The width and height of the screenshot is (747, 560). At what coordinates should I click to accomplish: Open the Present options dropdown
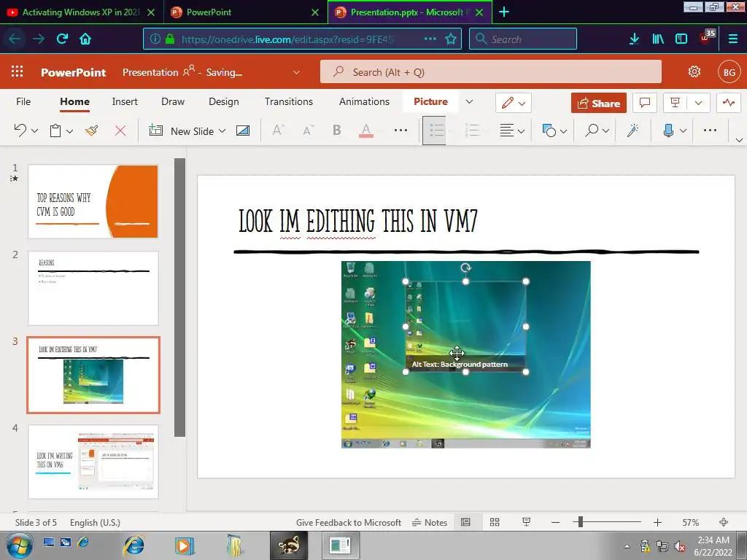pyautogui.click(x=698, y=103)
